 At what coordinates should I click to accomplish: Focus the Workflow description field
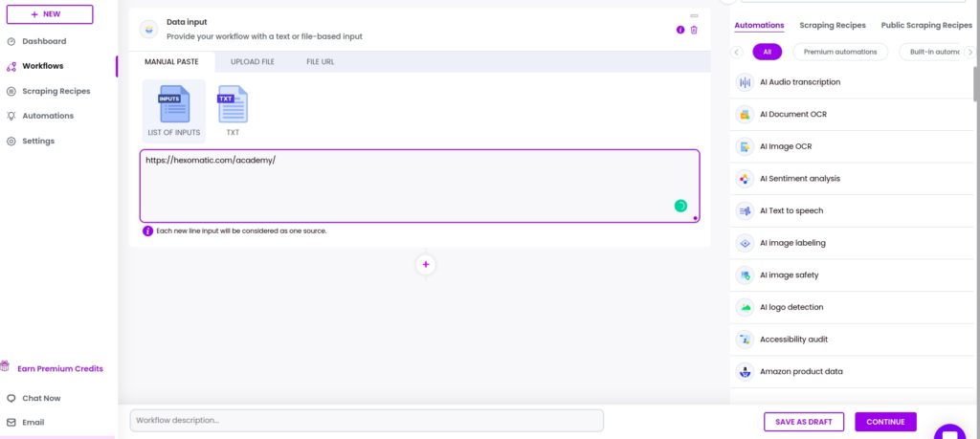pyautogui.click(x=367, y=420)
